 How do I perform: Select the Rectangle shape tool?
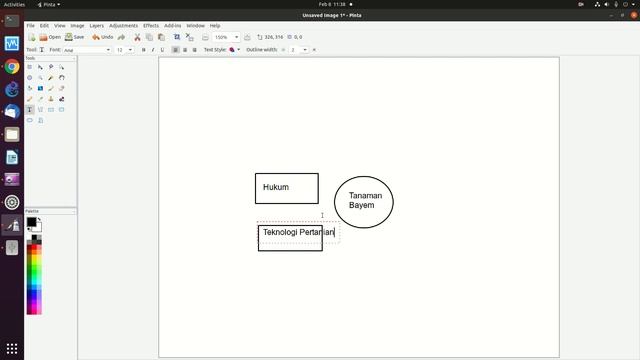pos(51,109)
